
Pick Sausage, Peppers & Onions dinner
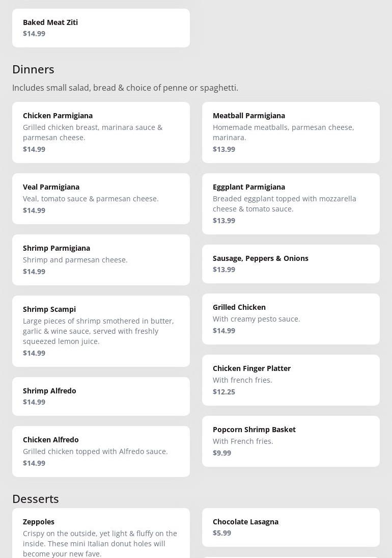point(291,264)
